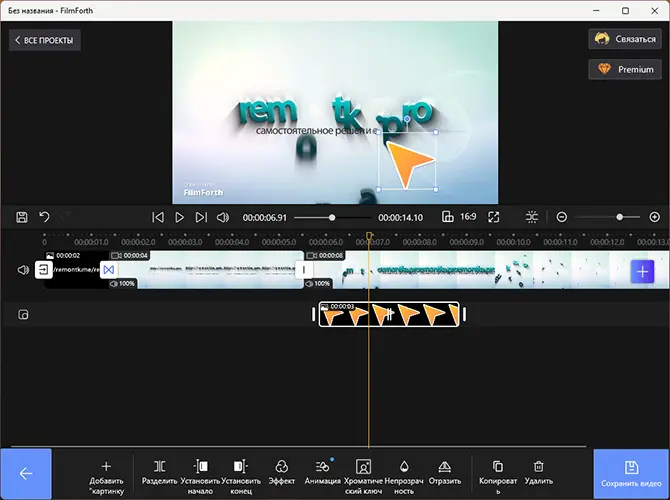Click the timeline playhead marker
Screen dimensions: 670x500
point(369,235)
